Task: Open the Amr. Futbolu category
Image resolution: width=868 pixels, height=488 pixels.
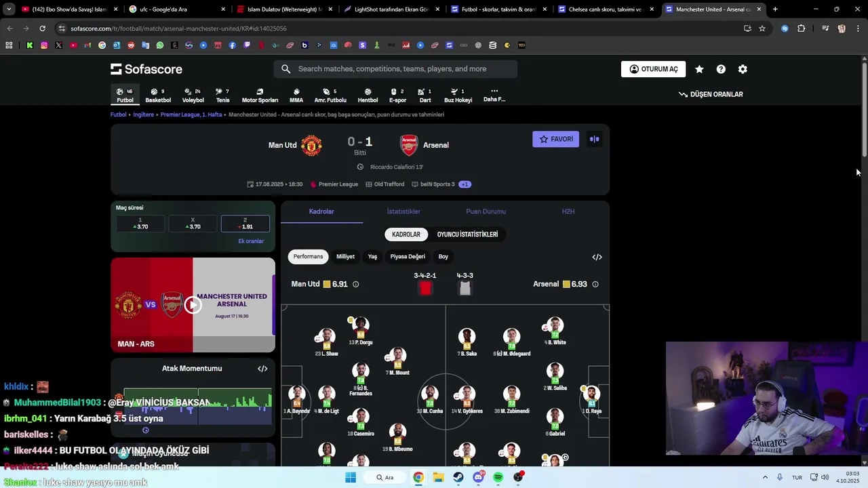Action: pos(330,95)
